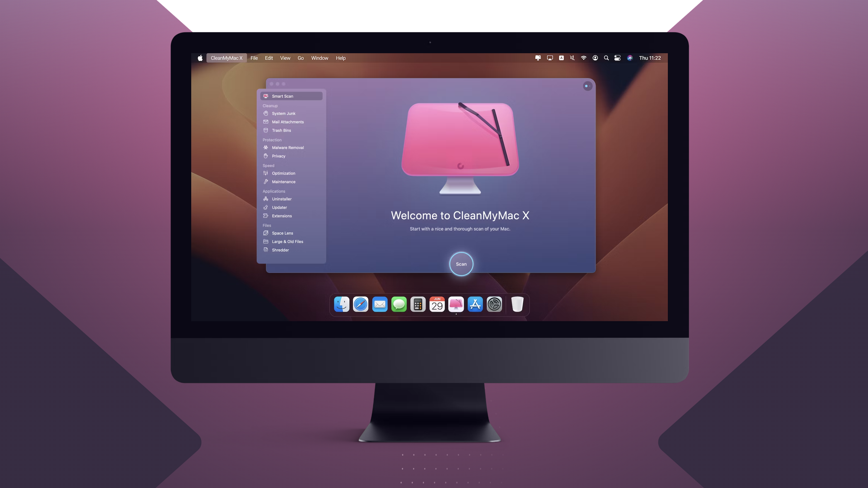The height and width of the screenshot is (488, 868).
Task: Click the Smart Scan menu item
Action: pos(292,96)
